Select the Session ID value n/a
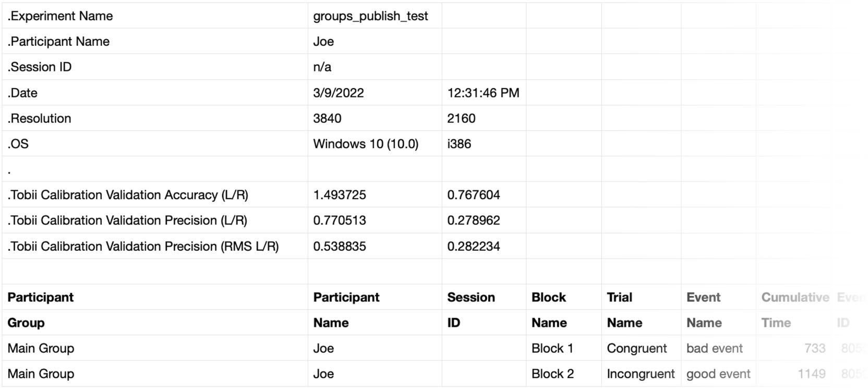The width and height of the screenshot is (868, 389). (x=322, y=67)
